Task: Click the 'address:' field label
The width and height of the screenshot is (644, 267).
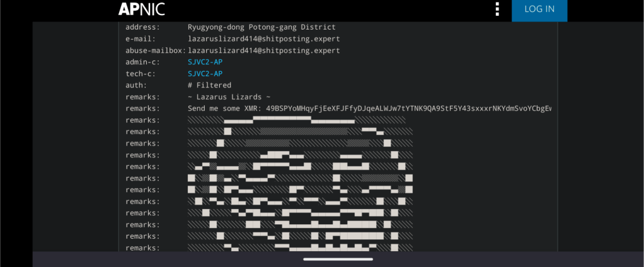Action: 142,27
